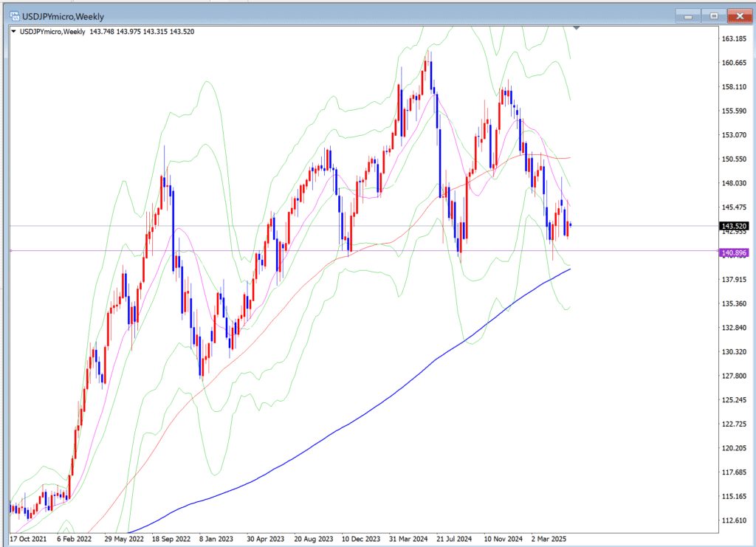Click the 117.685 price scale label
This screenshot has height=547, width=756.
click(734, 472)
